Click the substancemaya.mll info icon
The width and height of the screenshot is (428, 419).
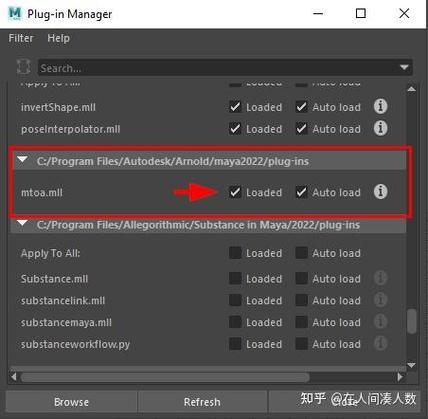380,322
